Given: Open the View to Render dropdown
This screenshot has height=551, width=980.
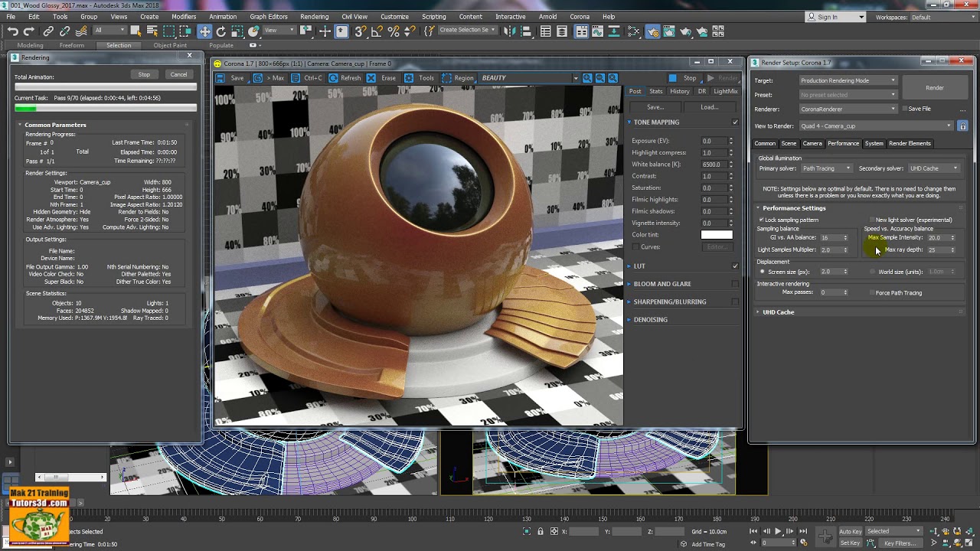Looking at the screenshot, I should 876,126.
